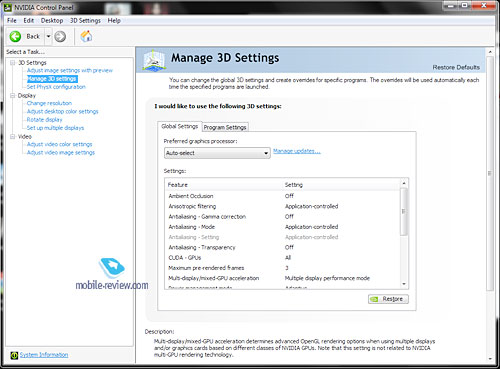
Task: Open the Edit menu
Action: pyautogui.click(x=29, y=21)
